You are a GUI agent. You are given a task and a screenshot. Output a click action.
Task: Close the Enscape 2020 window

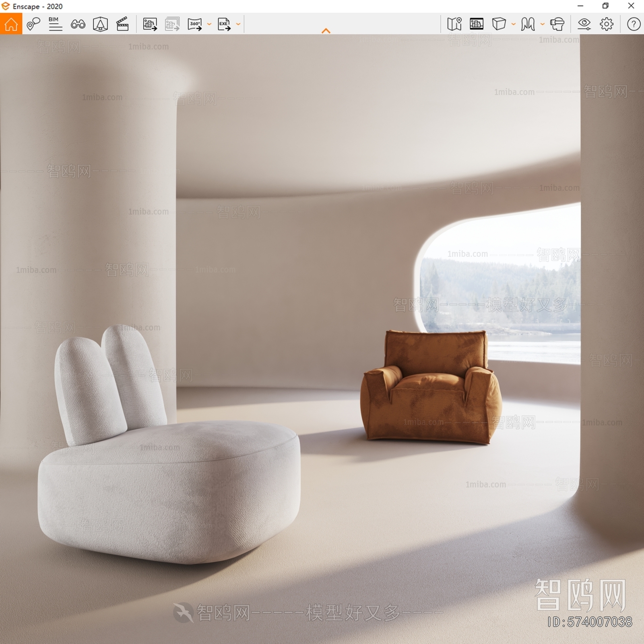tap(631, 6)
